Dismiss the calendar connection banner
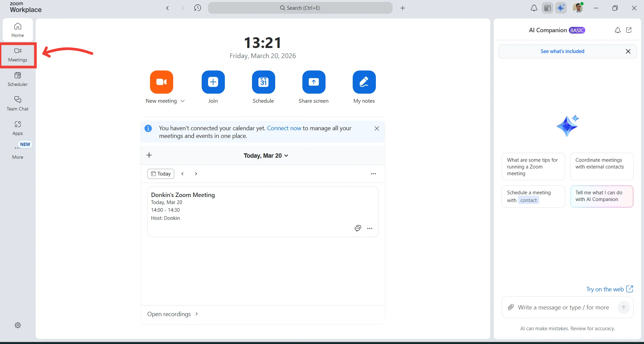The height and width of the screenshot is (344, 644). 377,129
